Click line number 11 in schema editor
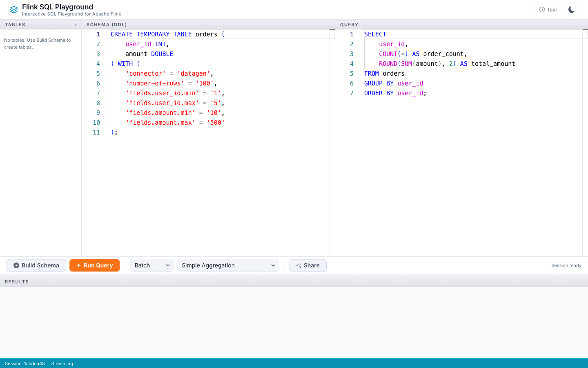588x368 pixels. [x=96, y=132]
